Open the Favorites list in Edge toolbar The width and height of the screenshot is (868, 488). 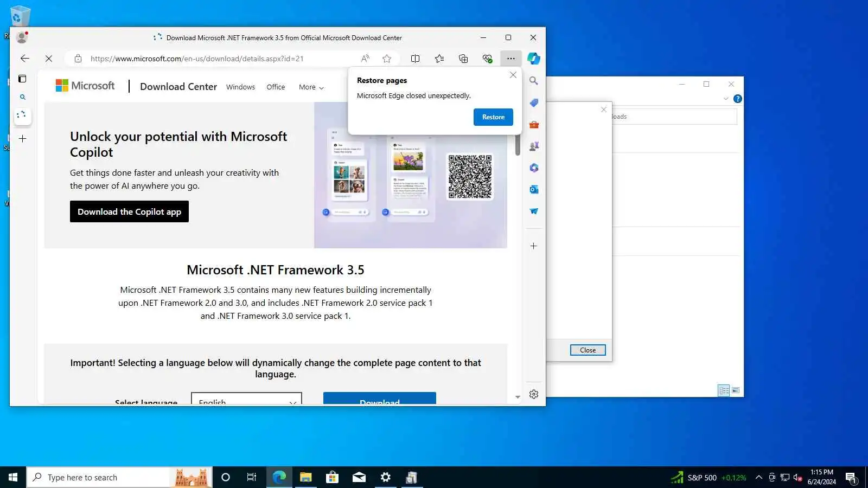[439, 59]
